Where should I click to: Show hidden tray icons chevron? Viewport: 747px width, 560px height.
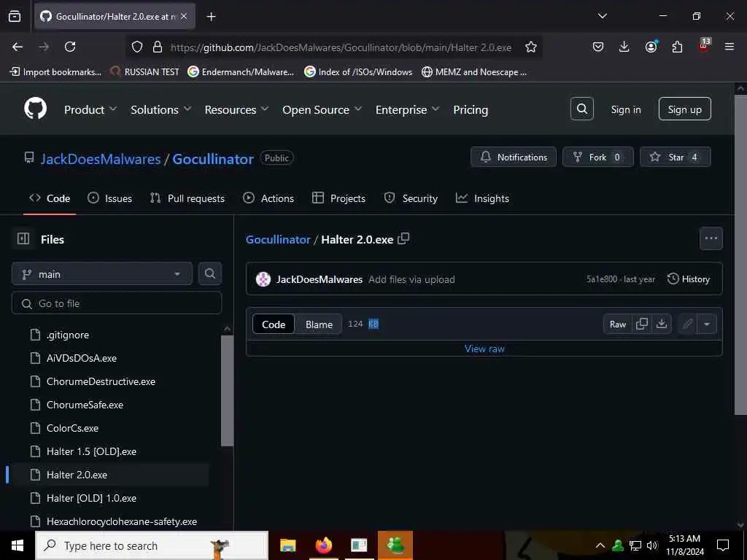point(600,545)
